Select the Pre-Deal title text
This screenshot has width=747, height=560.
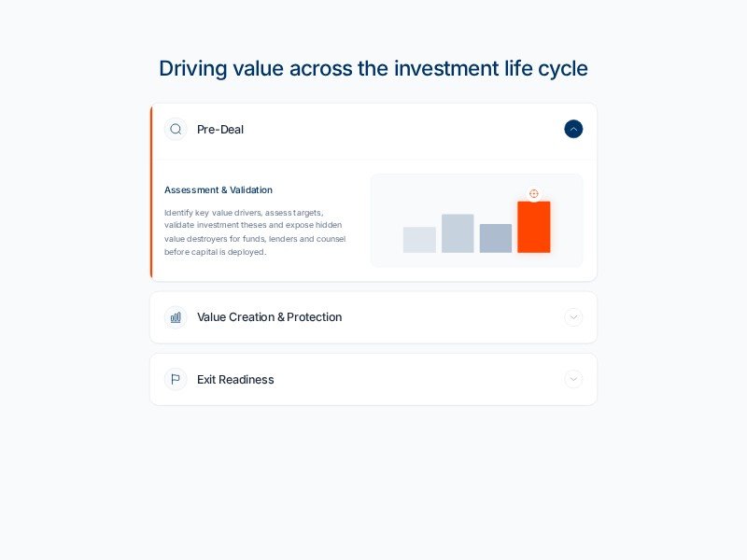click(220, 130)
